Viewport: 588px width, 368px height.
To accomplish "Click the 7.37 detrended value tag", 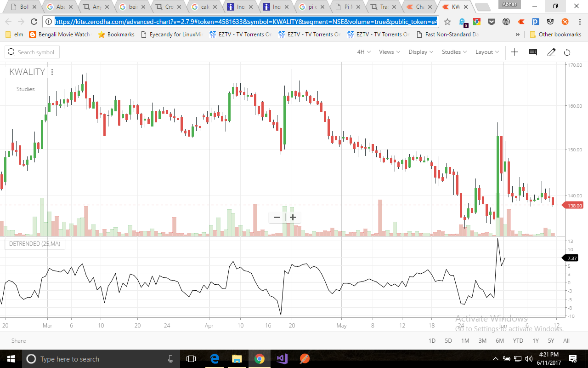I will (571, 258).
